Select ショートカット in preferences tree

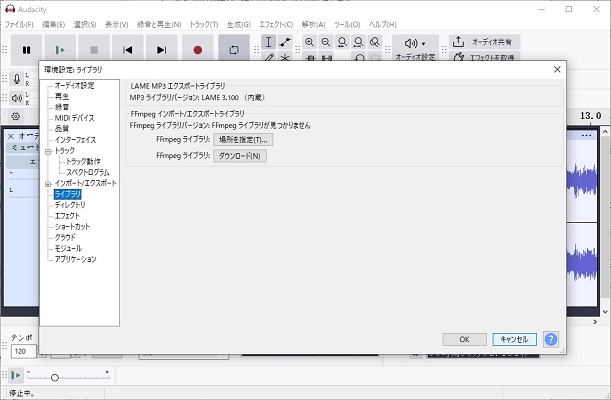[72, 227]
